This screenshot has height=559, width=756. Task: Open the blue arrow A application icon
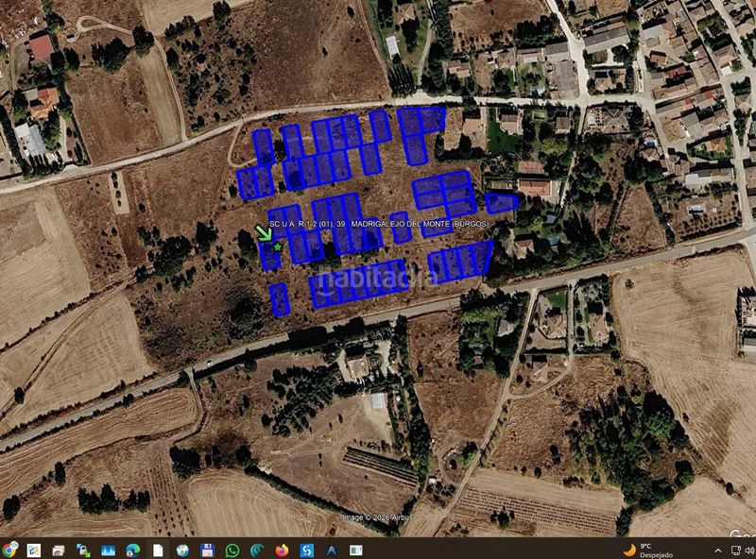(x=332, y=551)
